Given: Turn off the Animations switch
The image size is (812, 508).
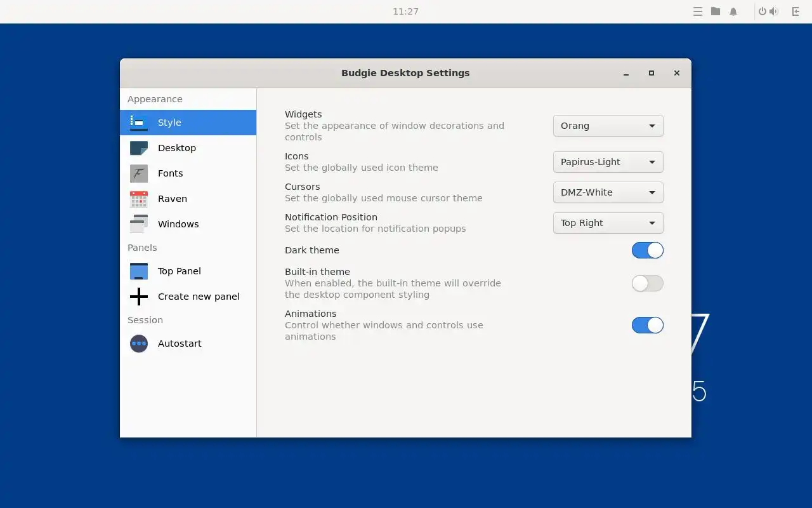Looking at the screenshot, I should [648, 325].
